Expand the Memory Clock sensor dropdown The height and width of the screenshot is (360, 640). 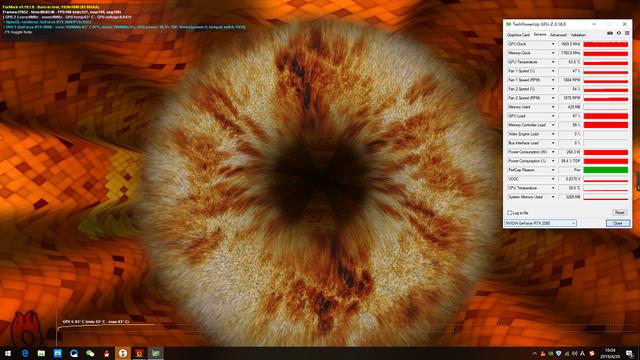553,53
